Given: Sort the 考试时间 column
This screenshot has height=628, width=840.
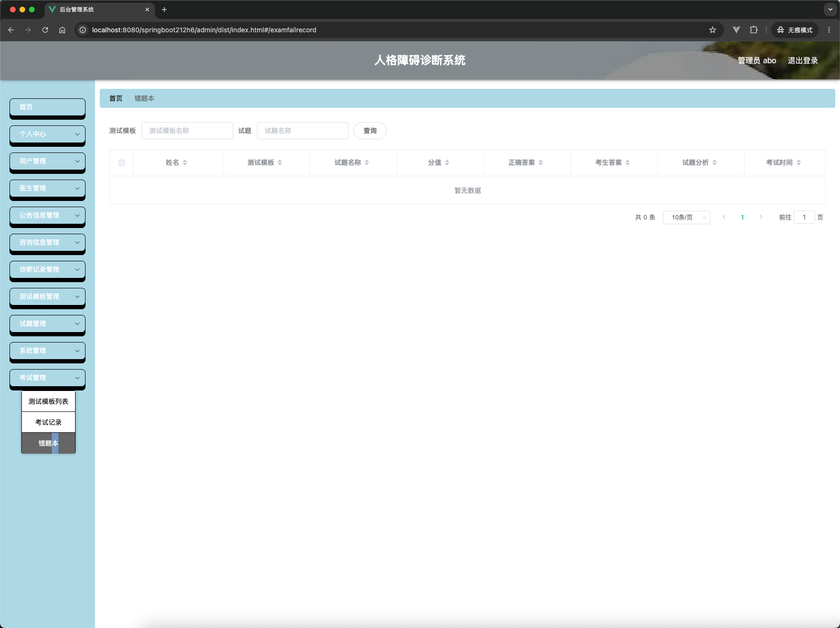Looking at the screenshot, I should pyautogui.click(x=799, y=162).
